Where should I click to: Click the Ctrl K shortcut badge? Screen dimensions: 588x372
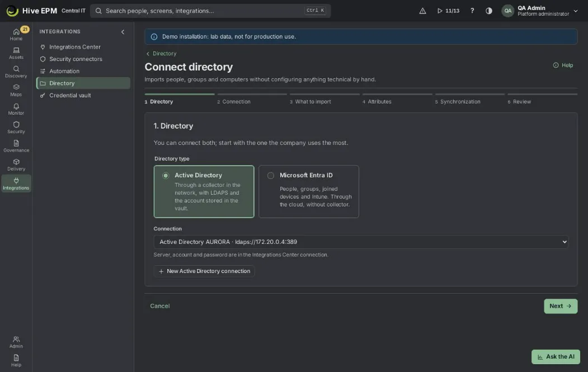315,11
